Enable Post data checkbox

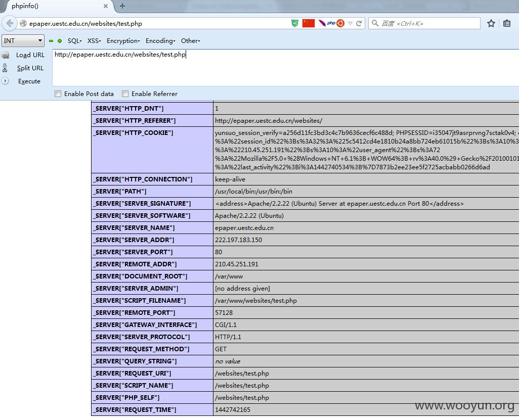point(58,94)
